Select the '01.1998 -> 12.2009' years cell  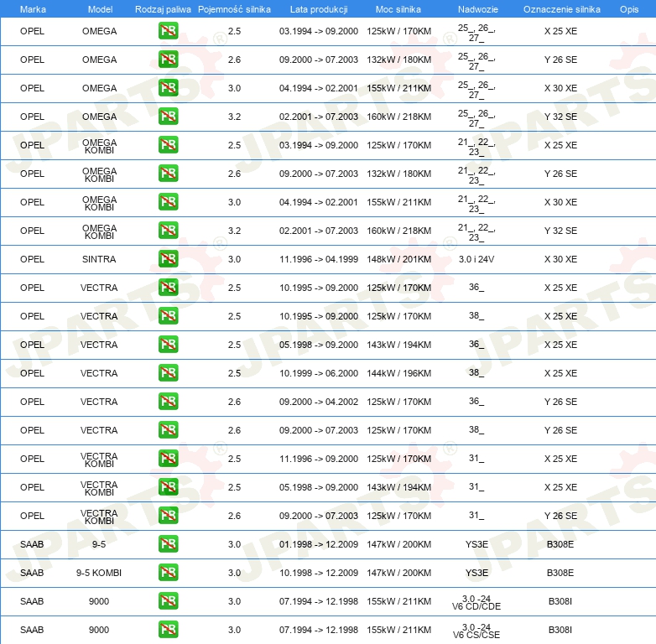click(319, 544)
